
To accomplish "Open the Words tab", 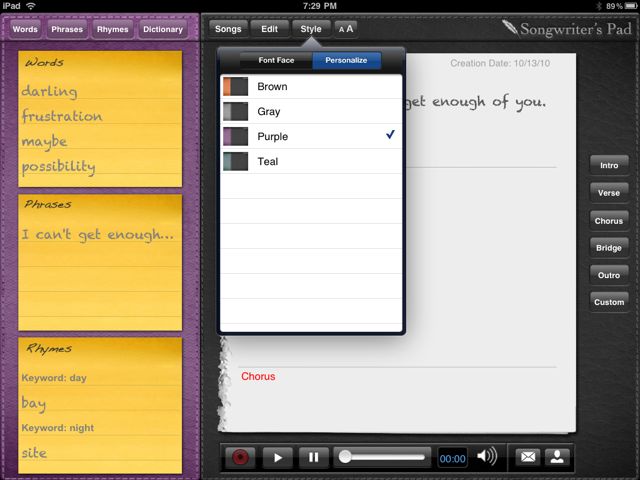I will click(x=25, y=29).
